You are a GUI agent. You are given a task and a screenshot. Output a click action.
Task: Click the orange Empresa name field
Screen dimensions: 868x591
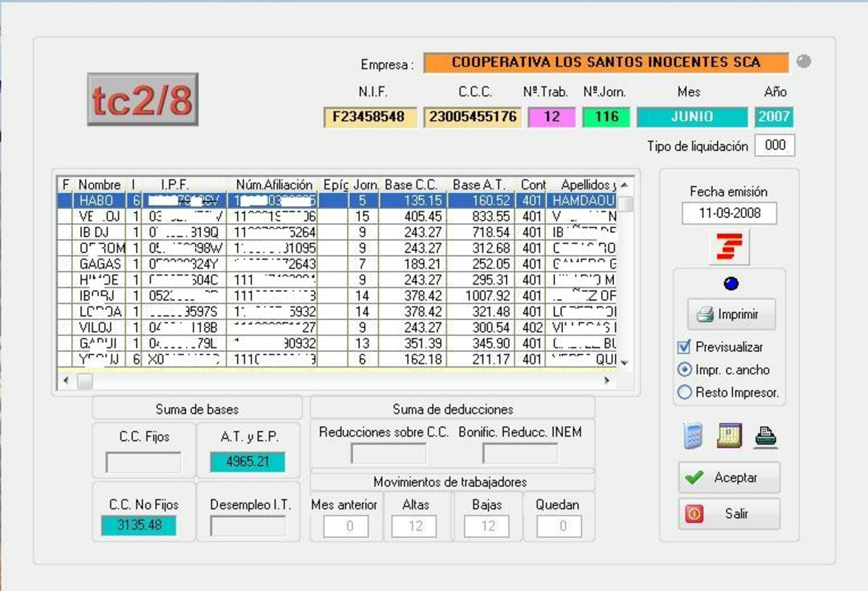pyautogui.click(x=606, y=62)
